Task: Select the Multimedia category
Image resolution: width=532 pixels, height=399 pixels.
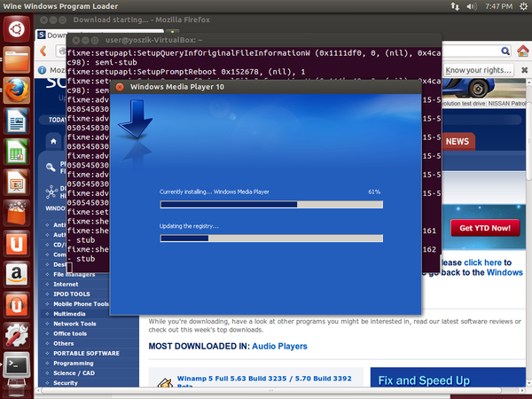Action: tap(69, 314)
